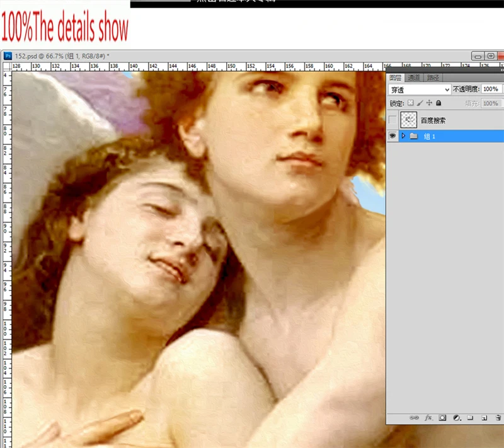The width and height of the screenshot is (504, 448).
Task: Create a new layer
Action: point(484,418)
